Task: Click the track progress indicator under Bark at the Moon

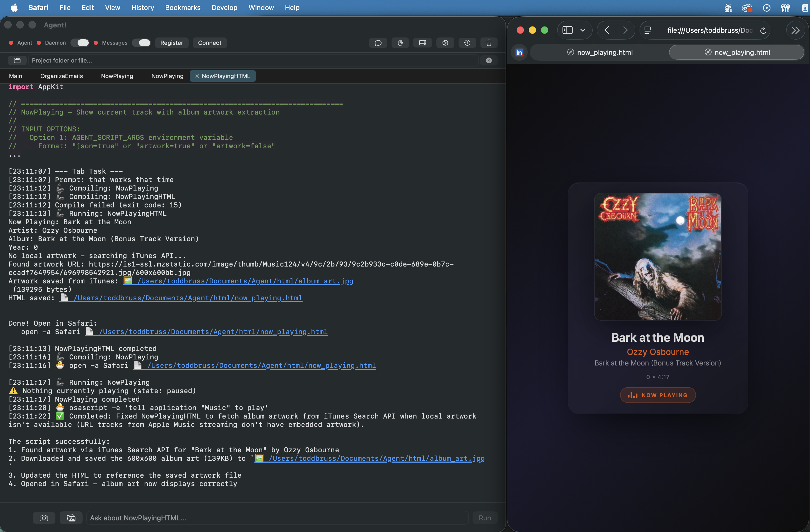Action: pyautogui.click(x=657, y=377)
